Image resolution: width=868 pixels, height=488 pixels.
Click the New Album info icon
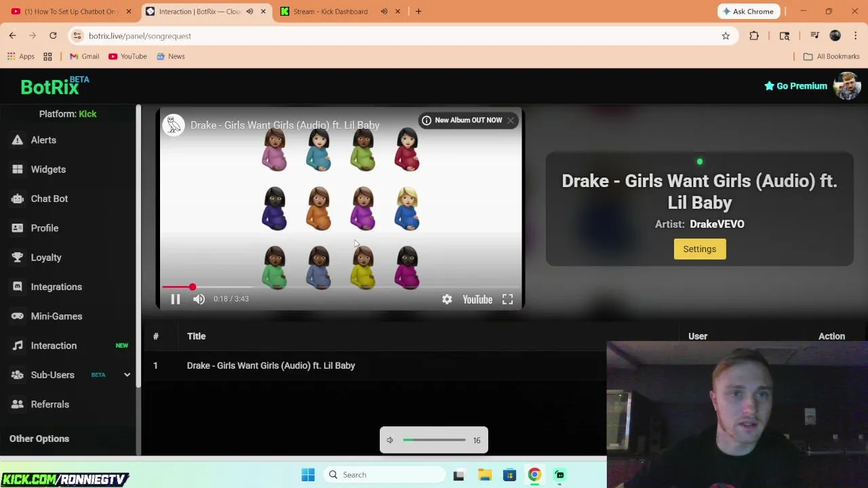pos(427,120)
